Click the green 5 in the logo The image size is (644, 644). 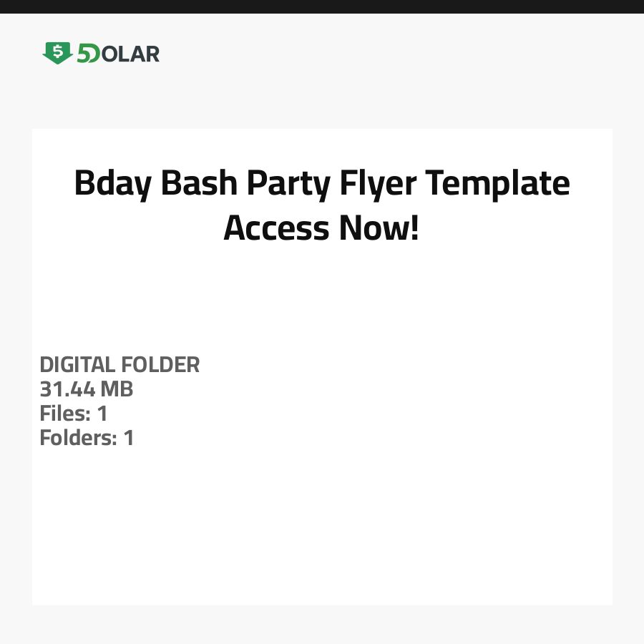pos(83,54)
